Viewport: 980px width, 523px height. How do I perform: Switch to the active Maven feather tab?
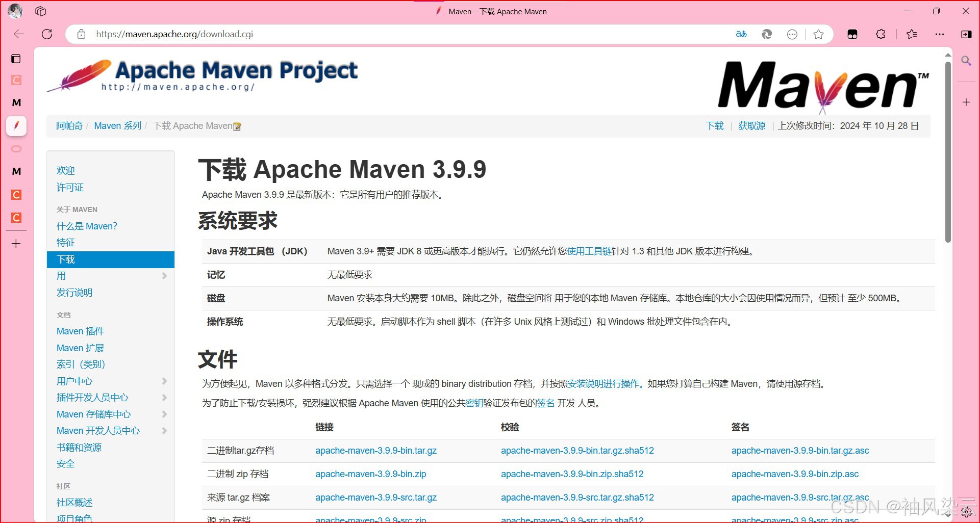pyautogui.click(x=16, y=125)
